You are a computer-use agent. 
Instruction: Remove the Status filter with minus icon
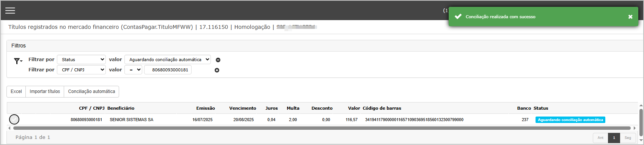pyautogui.click(x=218, y=60)
